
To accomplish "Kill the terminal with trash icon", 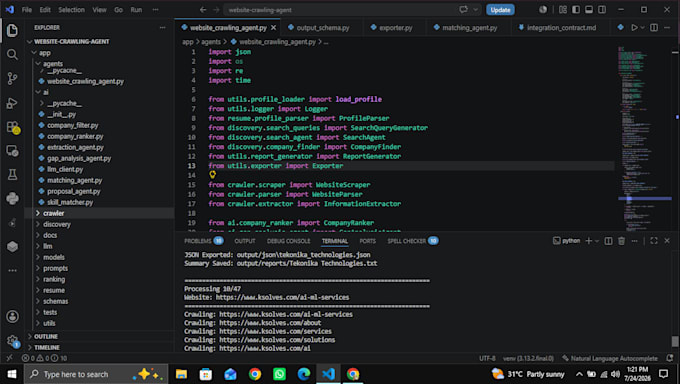I will [621, 241].
